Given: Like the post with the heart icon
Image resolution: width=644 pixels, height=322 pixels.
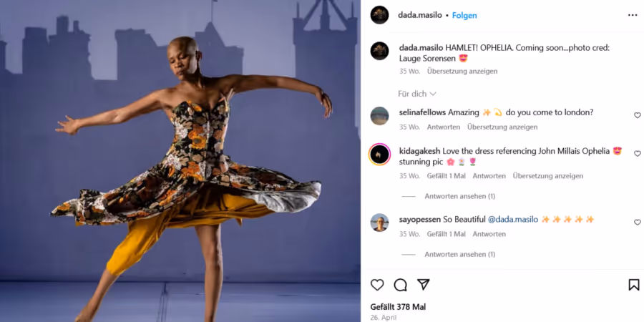Looking at the screenshot, I should [377, 285].
